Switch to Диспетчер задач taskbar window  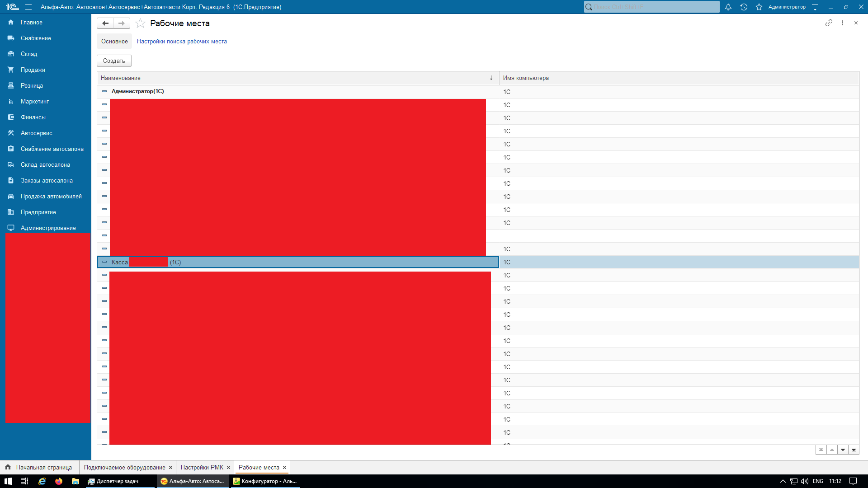[x=120, y=481]
